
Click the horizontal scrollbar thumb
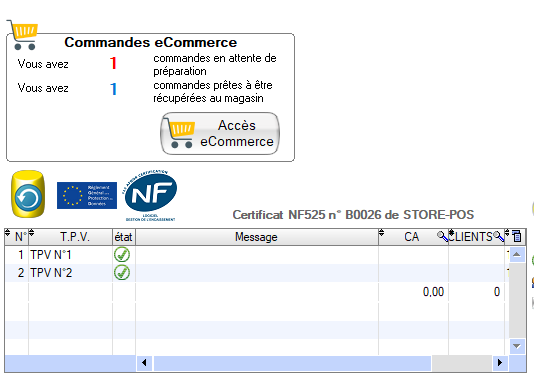(x=292, y=362)
